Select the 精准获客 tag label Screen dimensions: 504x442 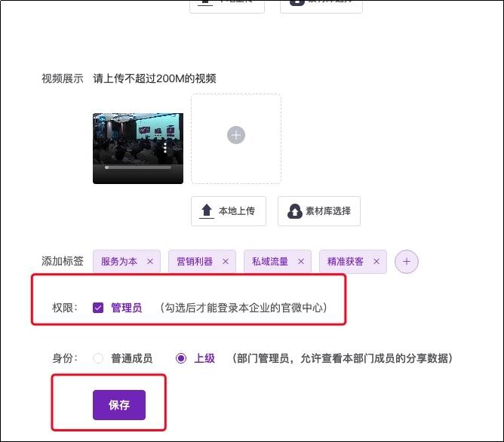346,262
